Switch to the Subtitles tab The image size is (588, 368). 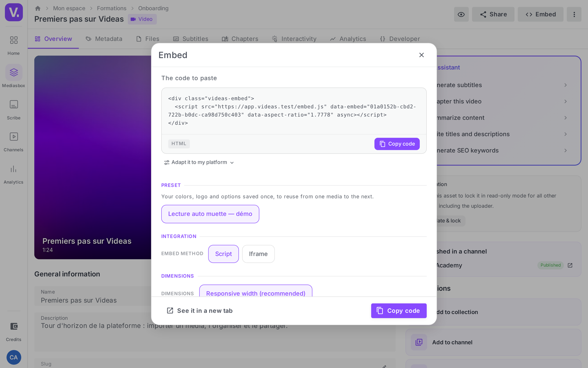191,39
